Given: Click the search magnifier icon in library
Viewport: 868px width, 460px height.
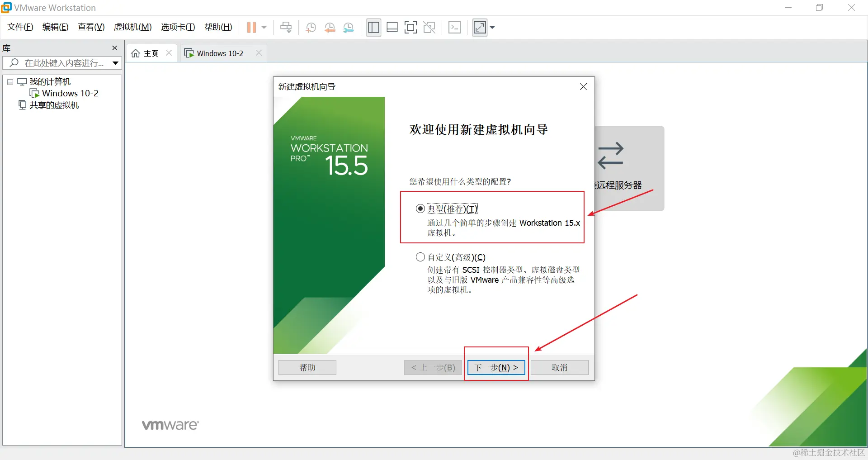Looking at the screenshot, I should point(14,63).
